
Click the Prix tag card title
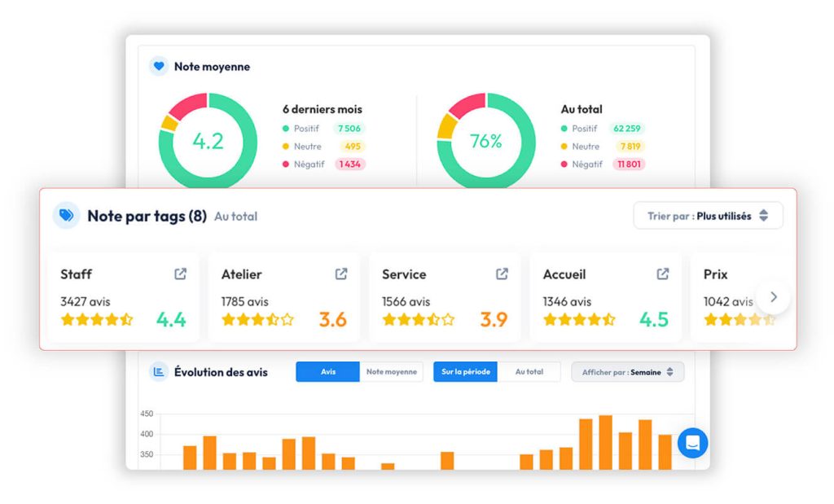point(715,274)
